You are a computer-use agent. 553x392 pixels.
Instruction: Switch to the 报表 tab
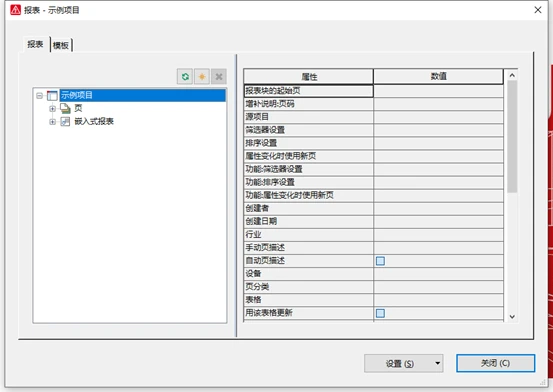point(35,44)
